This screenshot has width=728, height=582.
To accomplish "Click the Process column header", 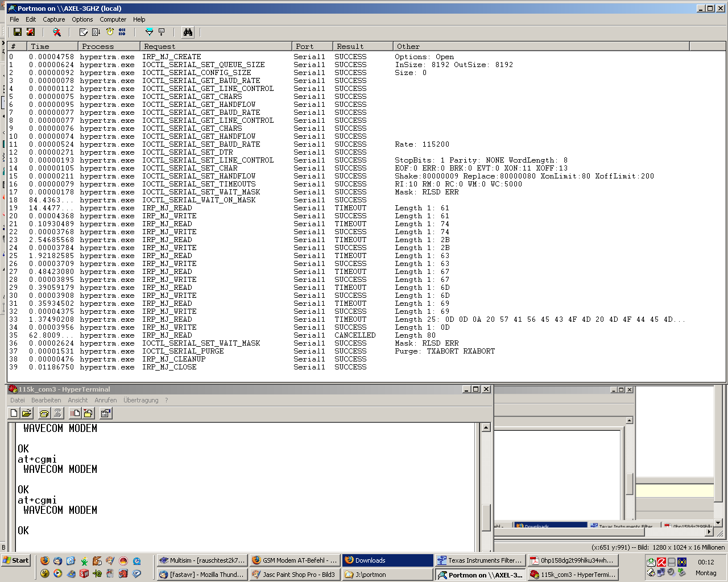I will pyautogui.click(x=109, y=46).
